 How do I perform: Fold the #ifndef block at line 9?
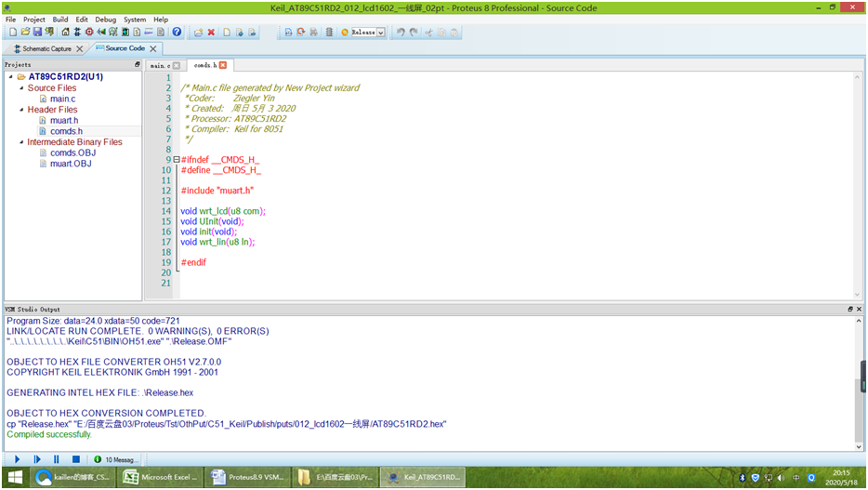[177, 159]
